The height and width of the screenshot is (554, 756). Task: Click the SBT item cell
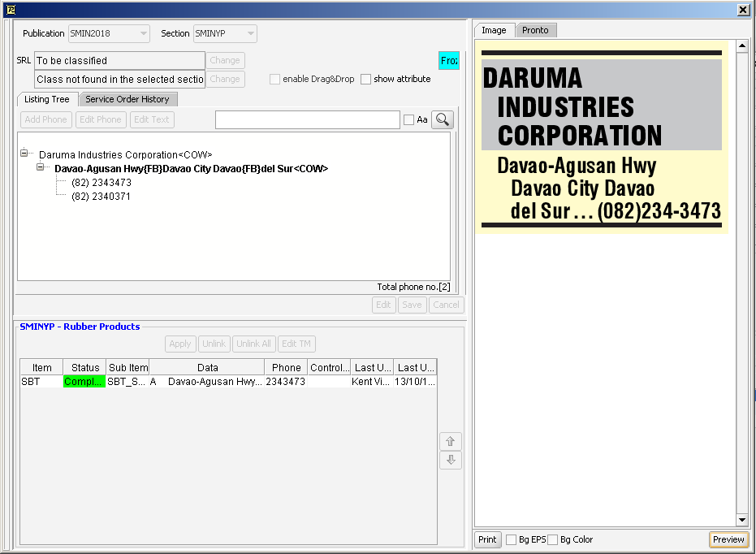click(x=42, y=382)
